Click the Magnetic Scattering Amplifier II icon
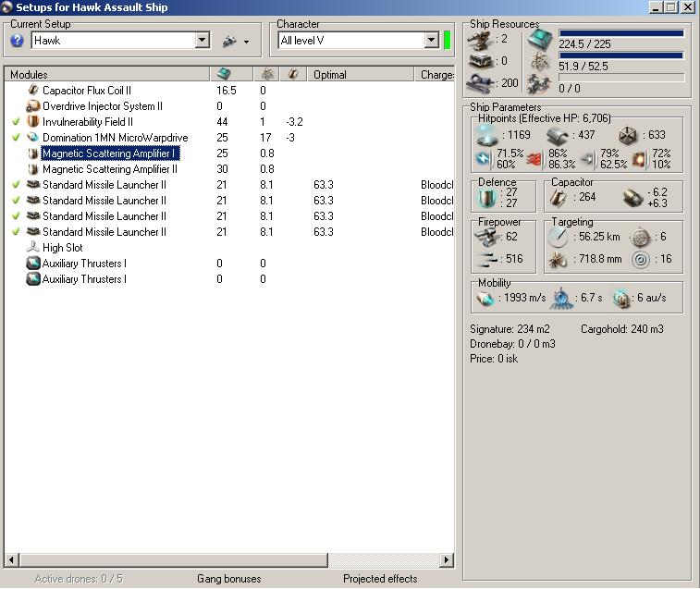The height and width of the screenshot is (589, 700). (33, 169)
